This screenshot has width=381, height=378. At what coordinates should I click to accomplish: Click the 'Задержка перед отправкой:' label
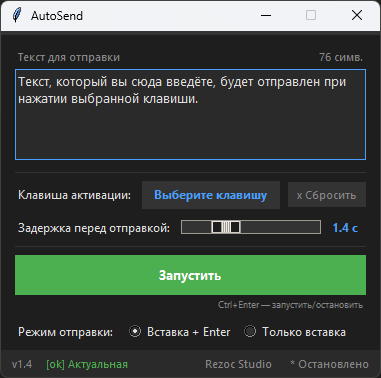[x=94, y=228]
